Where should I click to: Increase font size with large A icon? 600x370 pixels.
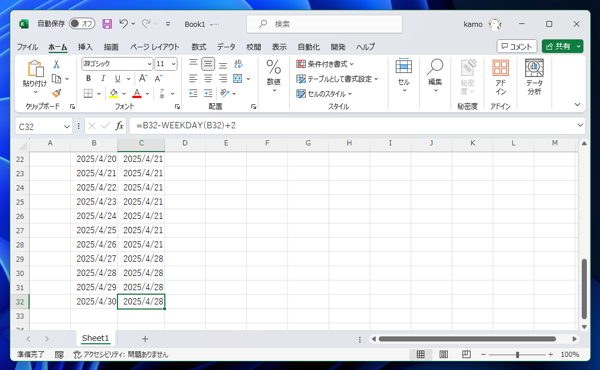tap(143, 78)
